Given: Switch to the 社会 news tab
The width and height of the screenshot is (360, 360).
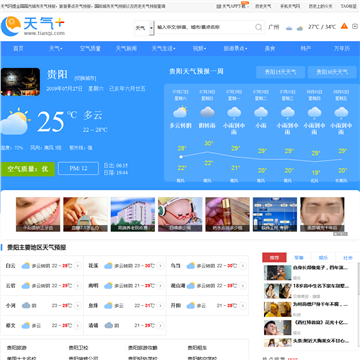Looking at the screenshot, I should pyautogui.click(x=348, y=258).
